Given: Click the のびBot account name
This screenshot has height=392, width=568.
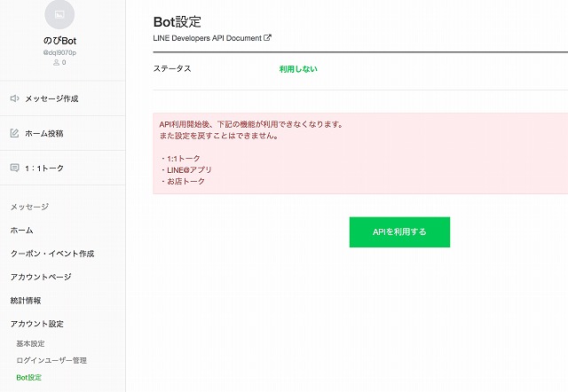Looking at the screenshot, I should tap(59, 41).
